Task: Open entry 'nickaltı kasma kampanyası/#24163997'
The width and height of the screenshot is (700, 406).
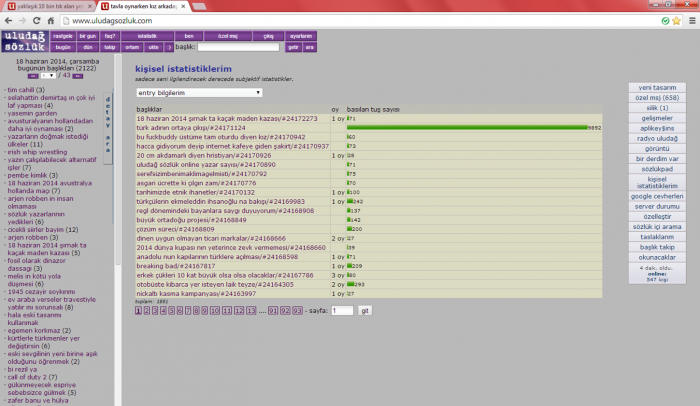Action: 196,293
